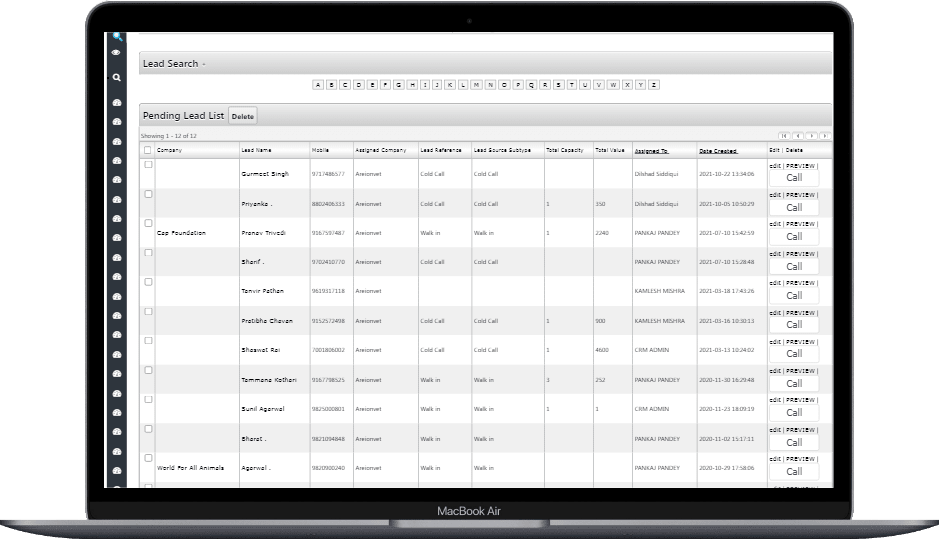Open PREVIEW link for Gurmeet Singh row
Viewport: 939px width, 539px height.
point(800,166)
